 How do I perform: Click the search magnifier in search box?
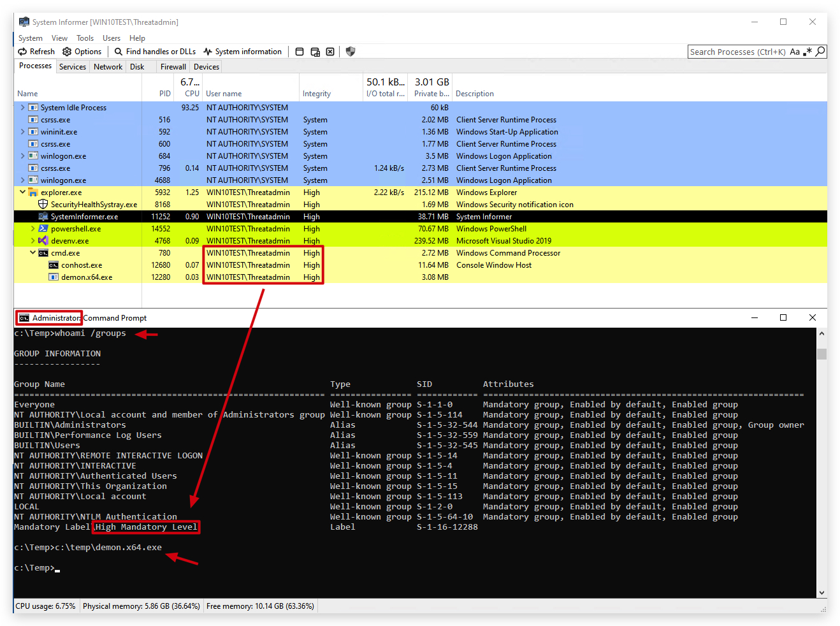click(x=820, y=52)
